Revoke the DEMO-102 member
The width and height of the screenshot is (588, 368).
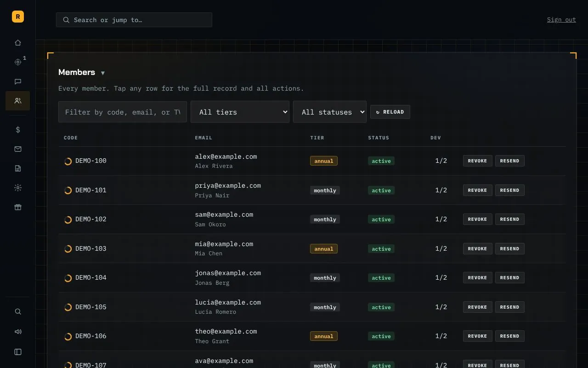pyautogui.click(x=478, y=219)
